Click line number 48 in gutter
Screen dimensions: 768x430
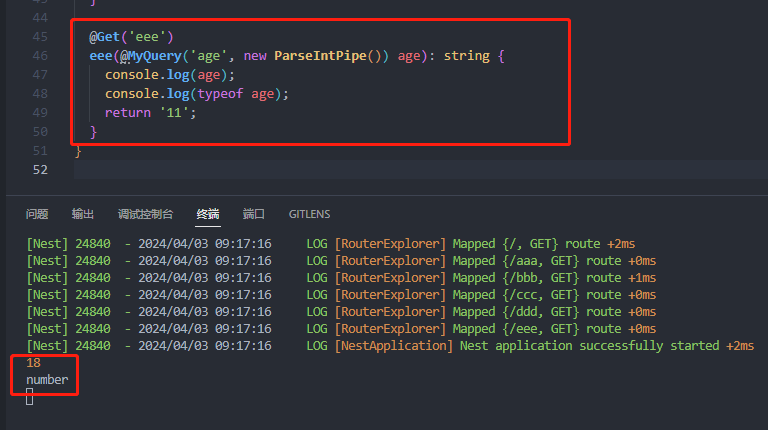tap(40, 94)
